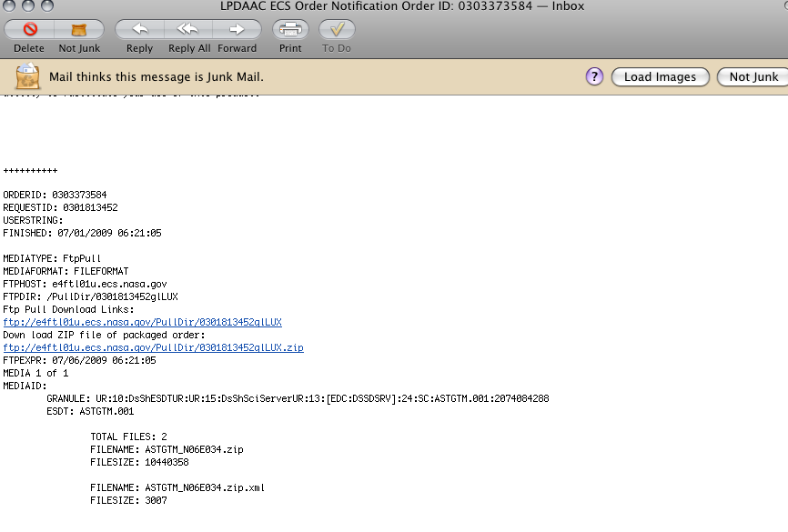
Task: Click the REQUESTID: 0301813452 line
Action: tap(60, 207)
